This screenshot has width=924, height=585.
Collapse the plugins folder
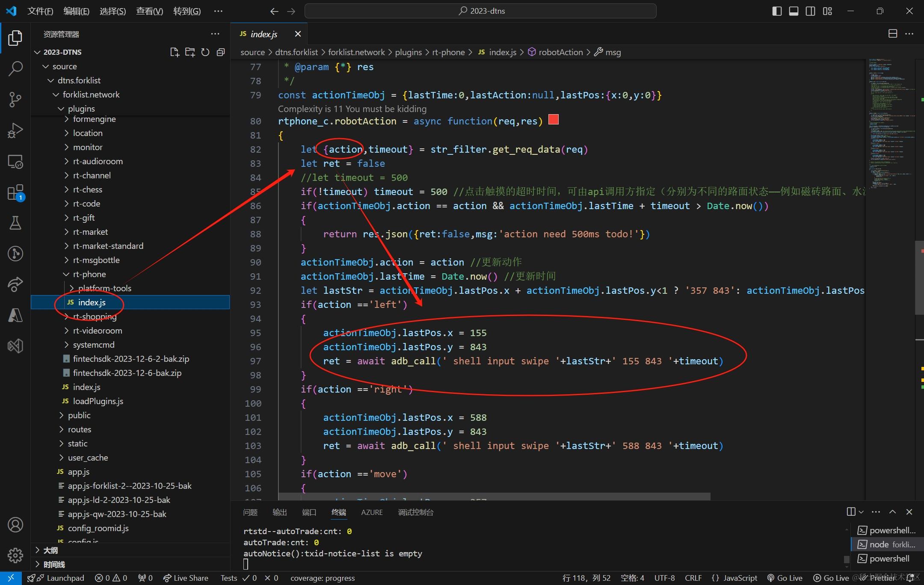(131, 109)
